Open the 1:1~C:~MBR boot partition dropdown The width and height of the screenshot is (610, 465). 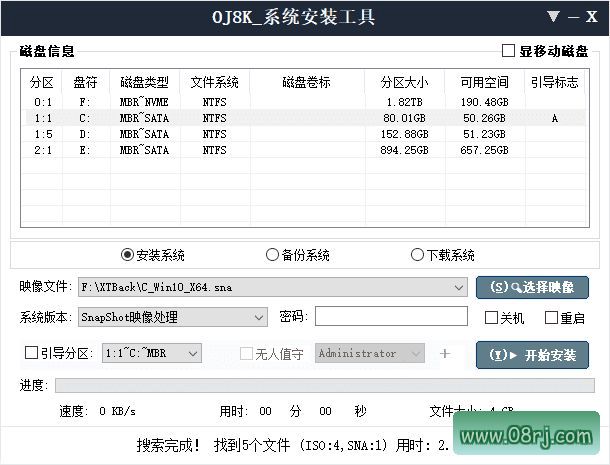click(x=193, y=353)
